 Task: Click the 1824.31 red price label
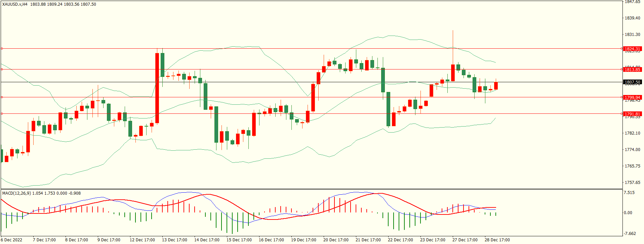pyautogui.click(x=632, y=49)
